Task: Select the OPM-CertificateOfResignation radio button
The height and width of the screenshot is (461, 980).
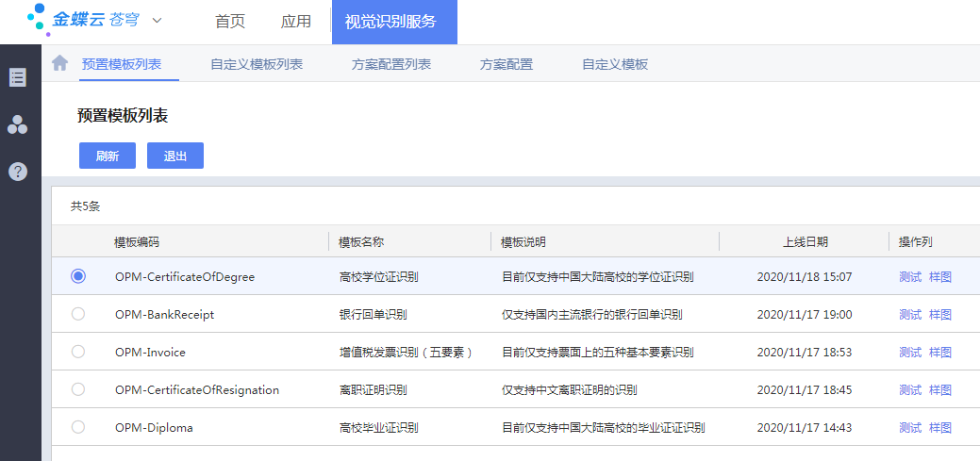Action: tap(78, 389)
